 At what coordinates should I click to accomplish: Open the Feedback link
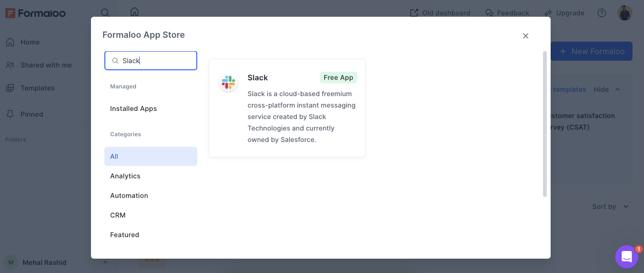507,13
